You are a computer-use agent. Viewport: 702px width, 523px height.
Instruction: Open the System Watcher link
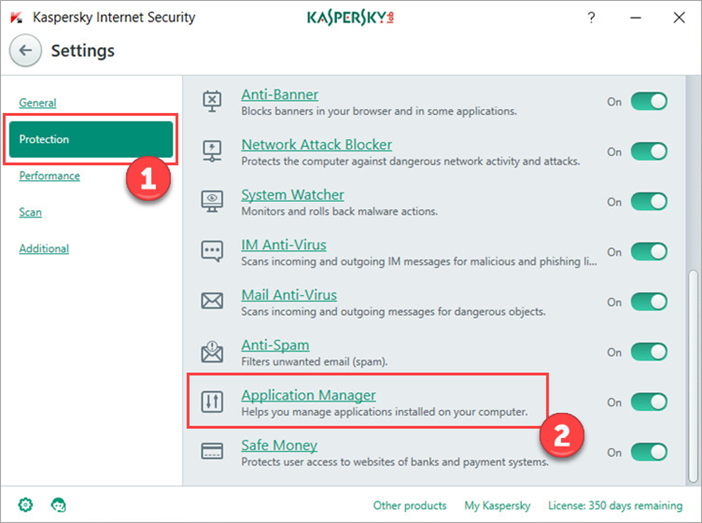pyautogui.click(x=292, y=195)
